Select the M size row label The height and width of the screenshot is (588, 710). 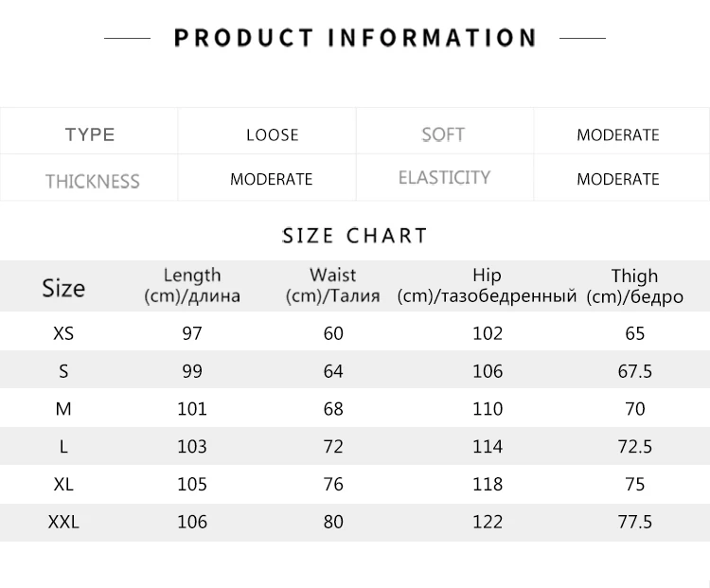(x=63, y=409)
